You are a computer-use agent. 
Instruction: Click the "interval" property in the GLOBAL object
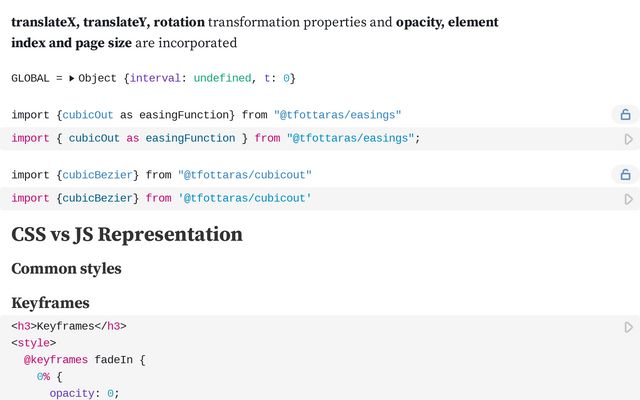click(155, 78)
